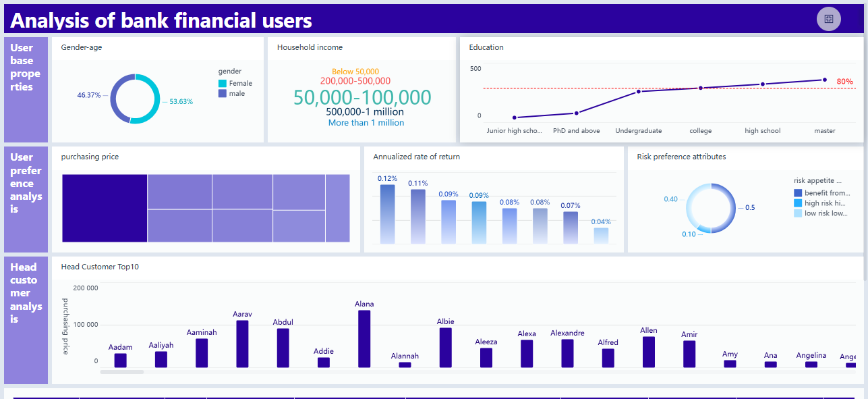Click the 0.12% annualized return bar

coord(387,213)
